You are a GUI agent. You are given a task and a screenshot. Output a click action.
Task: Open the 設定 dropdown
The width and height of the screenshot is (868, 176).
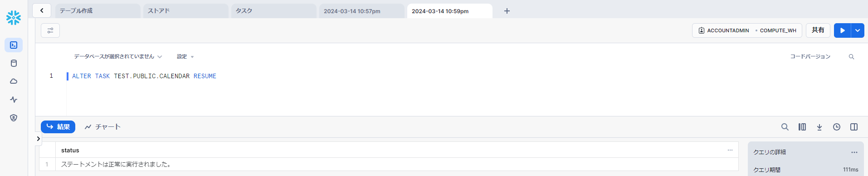pyautogui.click(x=185, y=56)
